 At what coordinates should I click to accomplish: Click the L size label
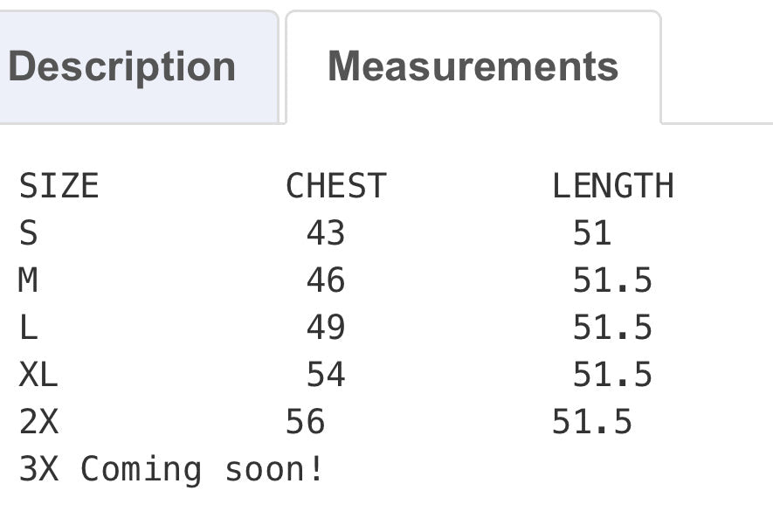pos(28,328)
